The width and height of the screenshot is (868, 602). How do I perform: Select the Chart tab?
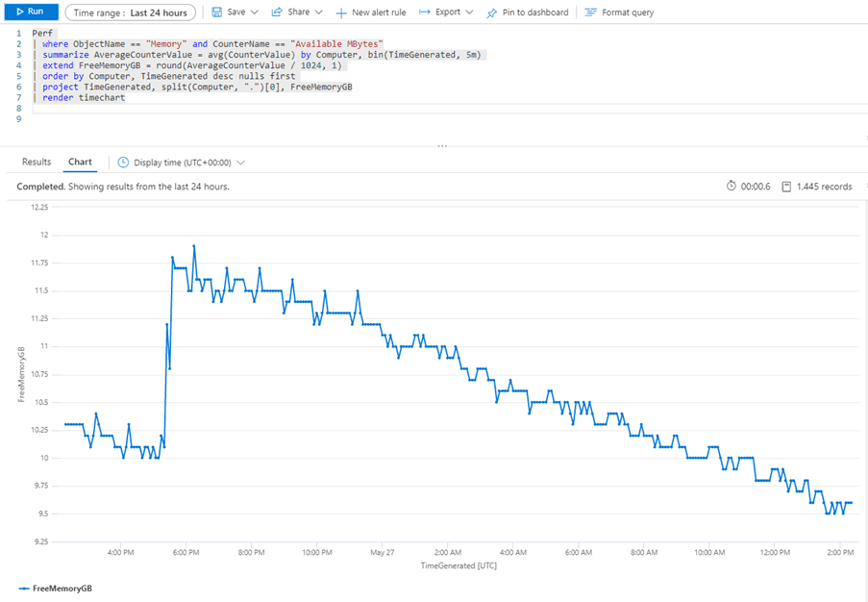80,162
